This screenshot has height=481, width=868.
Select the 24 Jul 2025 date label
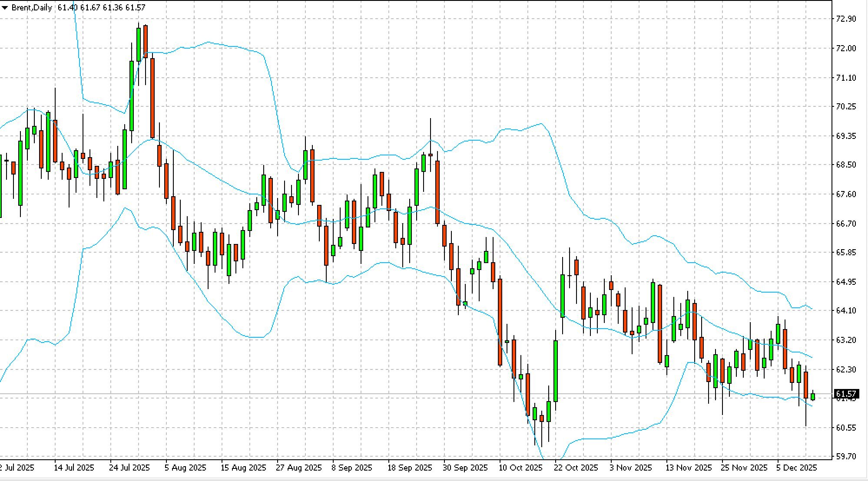[129, 468]
